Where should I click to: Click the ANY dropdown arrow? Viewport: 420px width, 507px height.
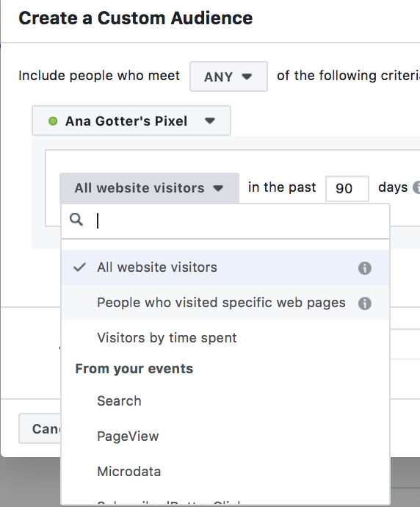click(247, 77)
